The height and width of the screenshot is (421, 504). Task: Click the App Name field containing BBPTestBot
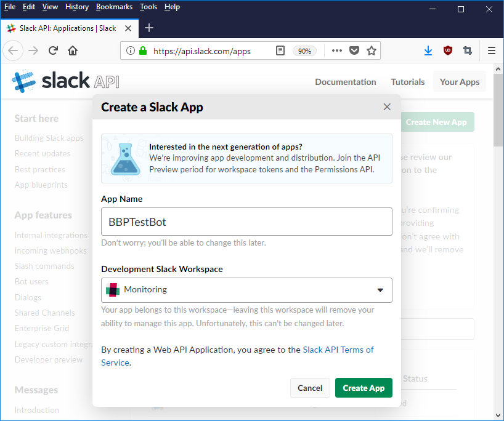coord(246,222)
